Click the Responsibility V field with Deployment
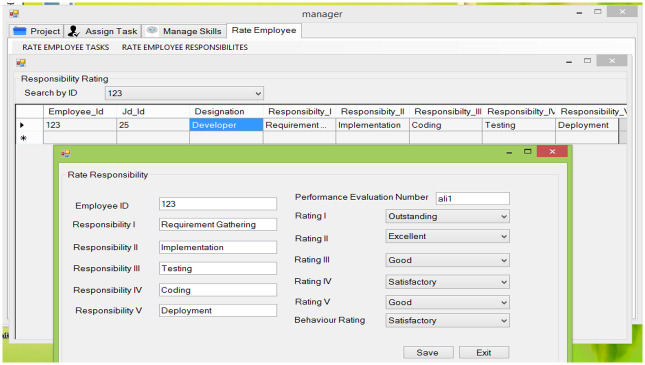The image size is (645, 365). point(218,310)
